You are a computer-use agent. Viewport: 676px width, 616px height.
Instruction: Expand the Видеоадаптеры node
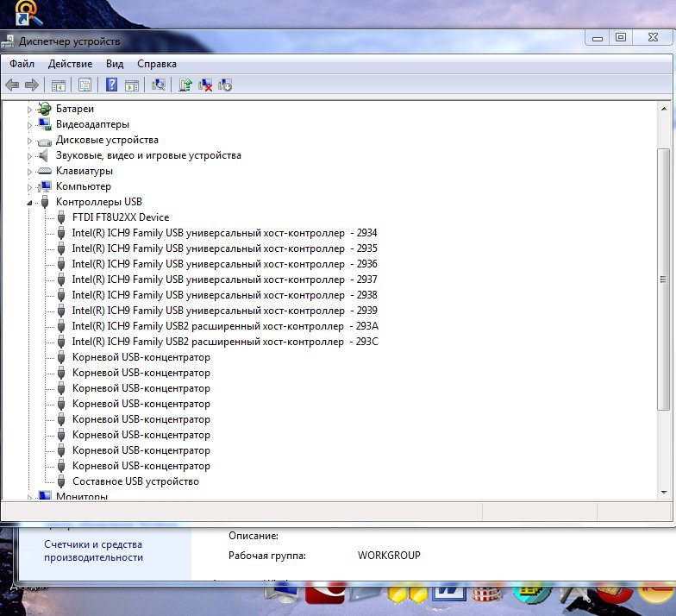(x=29, y=125)
